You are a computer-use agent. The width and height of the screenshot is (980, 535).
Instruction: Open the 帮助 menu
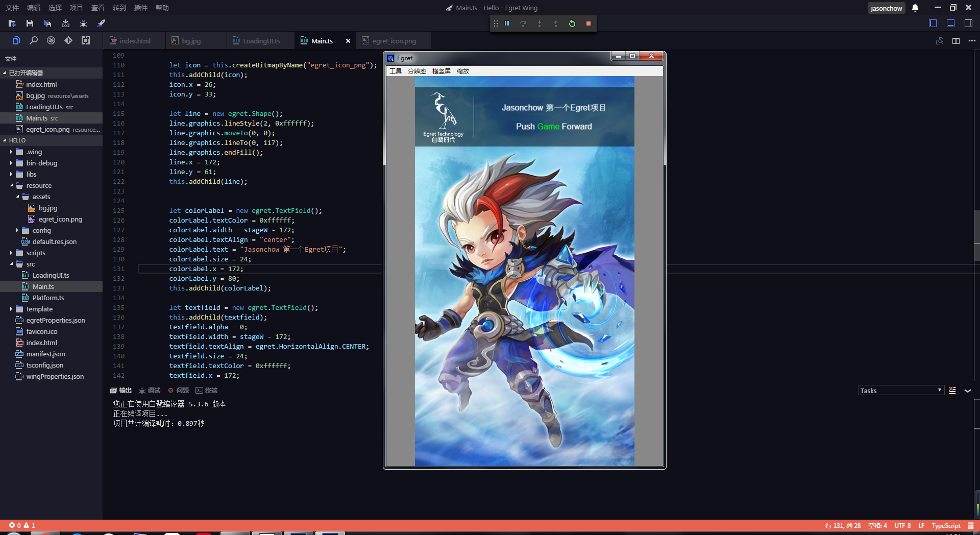coord(162,8)
